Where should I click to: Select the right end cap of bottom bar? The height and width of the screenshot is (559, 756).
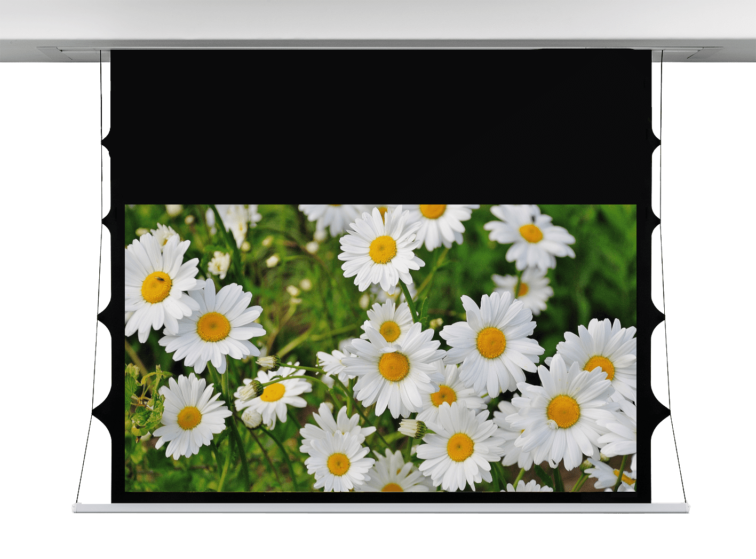[x=686, y=507]
